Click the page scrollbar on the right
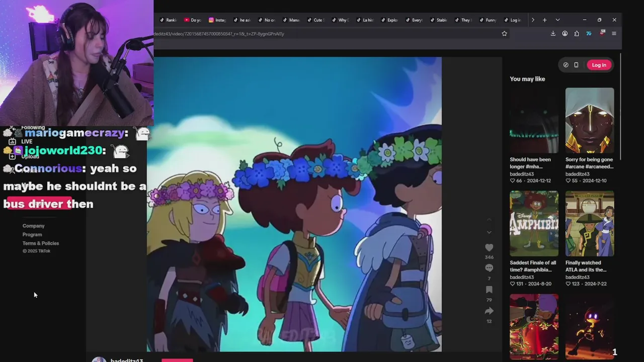Viewport: 644px width, 362px height. pyautogui.click(x=621, y=106)
